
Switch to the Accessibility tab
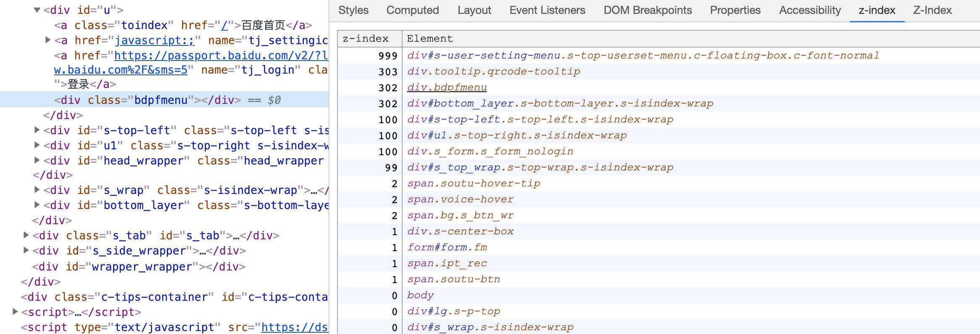tap(810, 10)
